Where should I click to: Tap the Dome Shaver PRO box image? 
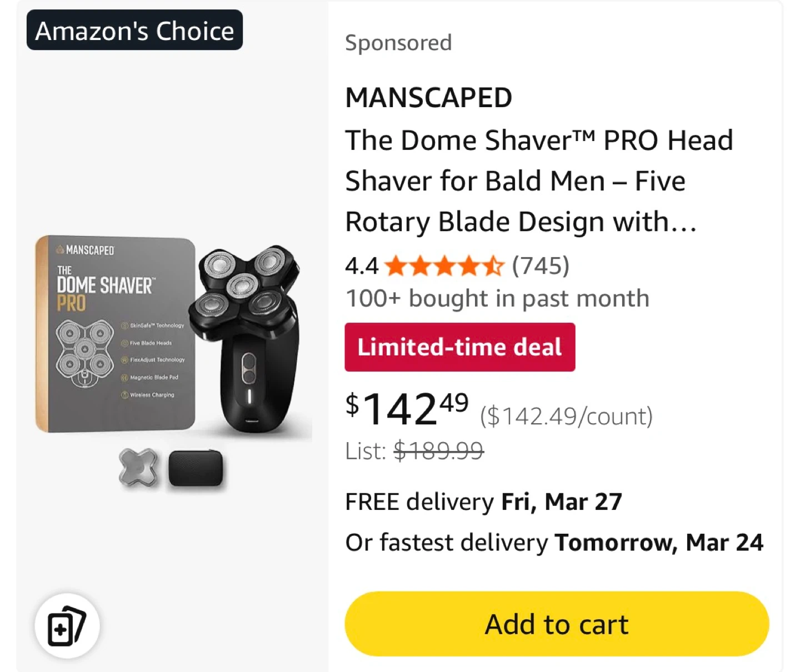pos(116,333)
